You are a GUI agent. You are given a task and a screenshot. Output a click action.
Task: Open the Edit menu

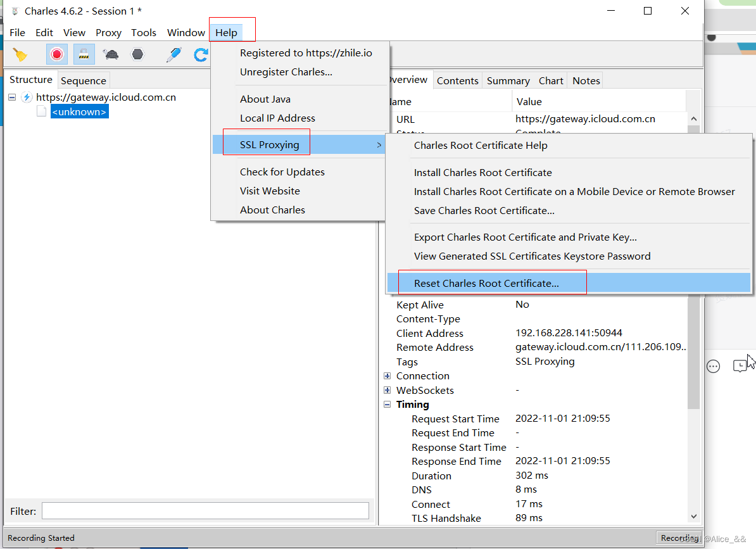coord(44,33)
